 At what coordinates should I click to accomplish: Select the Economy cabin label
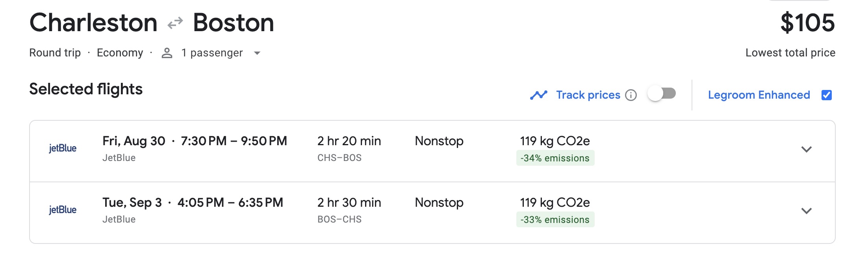(121, 52)
